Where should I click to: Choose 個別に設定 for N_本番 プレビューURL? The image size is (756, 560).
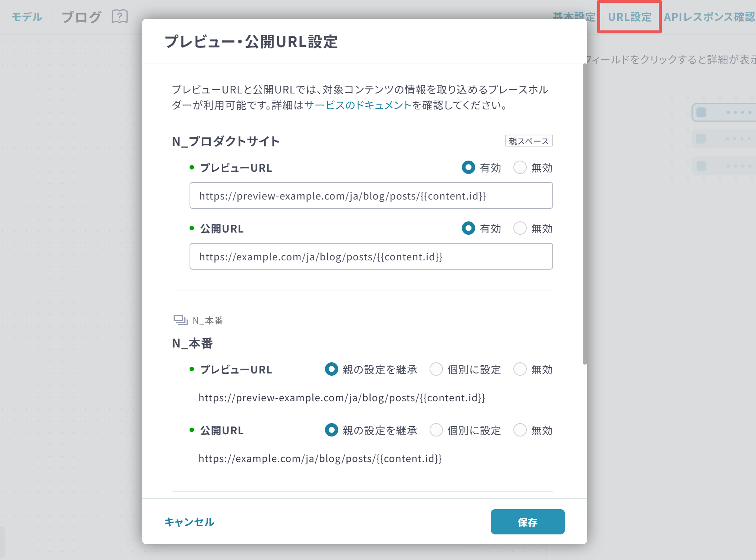[x=436, y=369]
